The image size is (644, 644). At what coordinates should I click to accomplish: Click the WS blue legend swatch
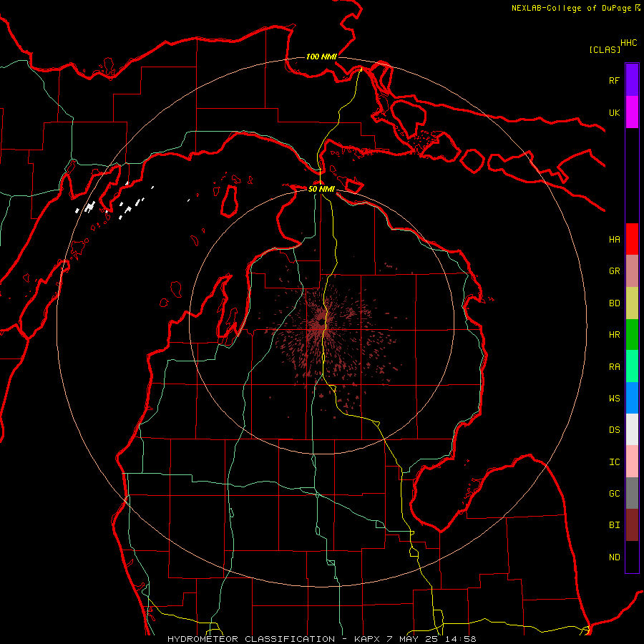(x=632, y=398)
